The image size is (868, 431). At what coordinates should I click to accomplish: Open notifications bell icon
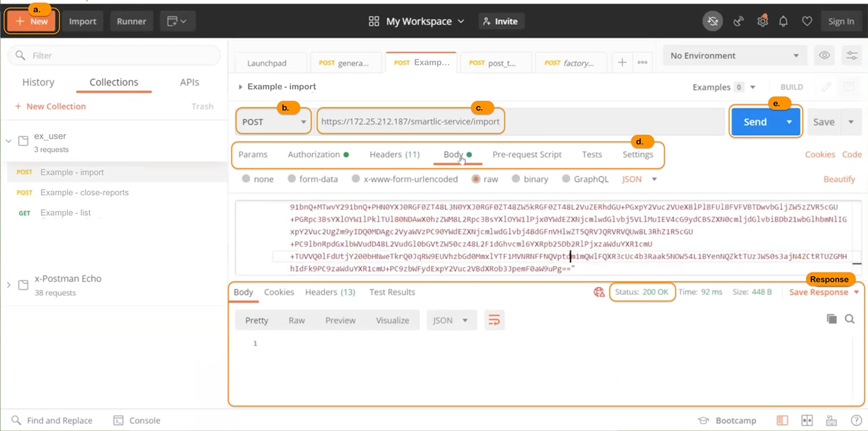784,21
